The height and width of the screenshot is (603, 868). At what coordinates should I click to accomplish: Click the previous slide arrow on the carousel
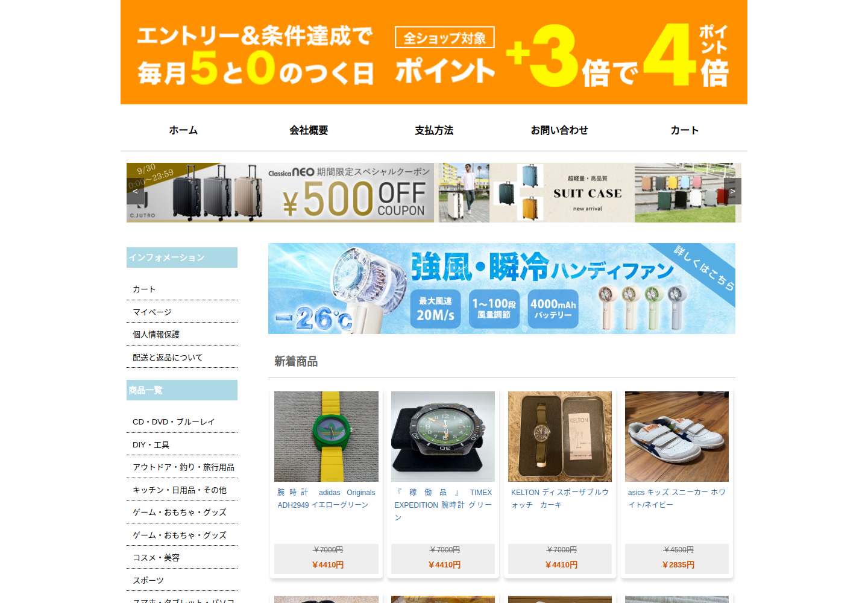click(135, 191)
